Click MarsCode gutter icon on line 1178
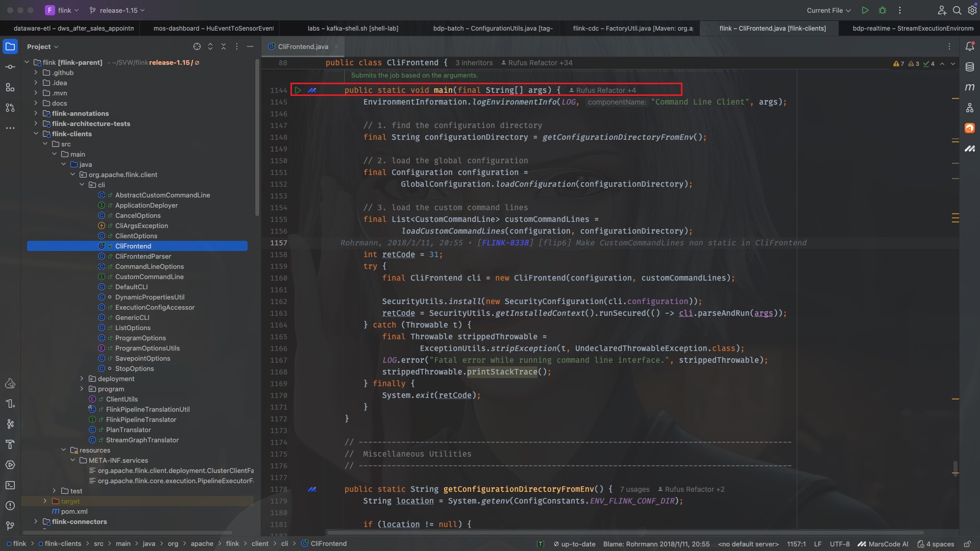Screen dimensions: 980x551 coord(312,489)
